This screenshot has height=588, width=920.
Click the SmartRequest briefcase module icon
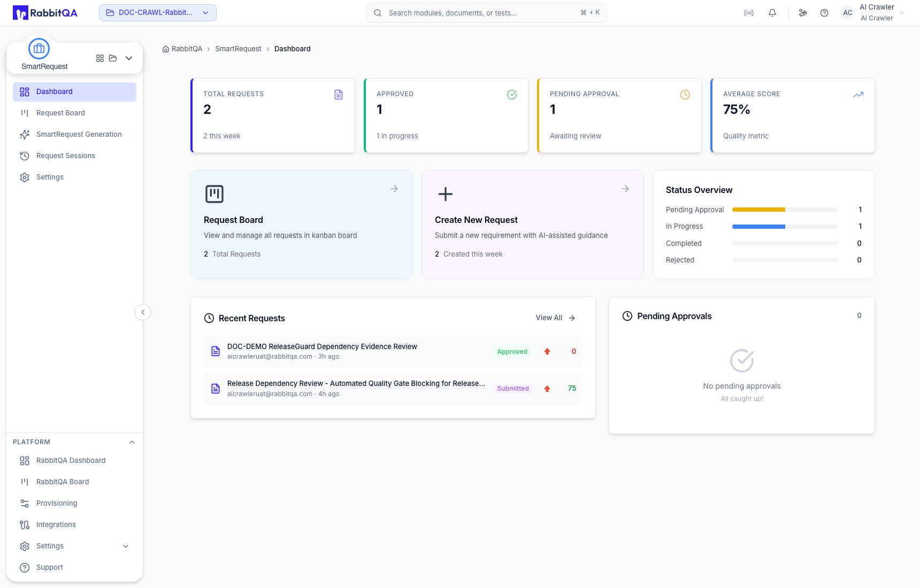tap(39, 49)
